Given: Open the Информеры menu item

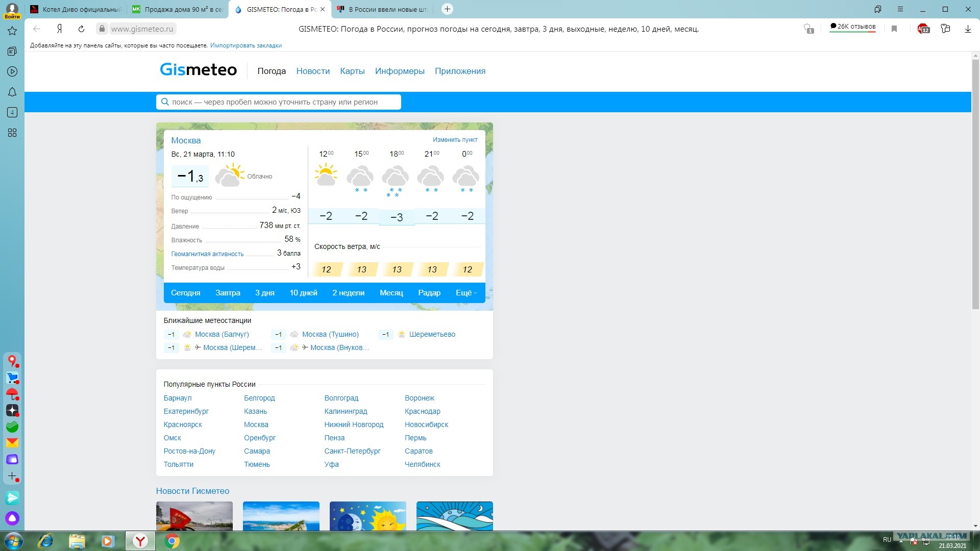Looking at the screenshot, I should (400, 71).
